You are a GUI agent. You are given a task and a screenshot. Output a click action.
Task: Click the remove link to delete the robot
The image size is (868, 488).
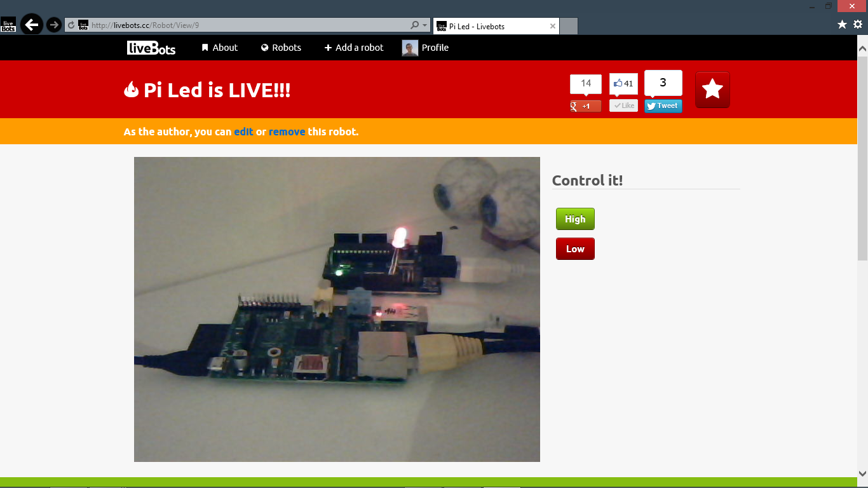point(287,132)
